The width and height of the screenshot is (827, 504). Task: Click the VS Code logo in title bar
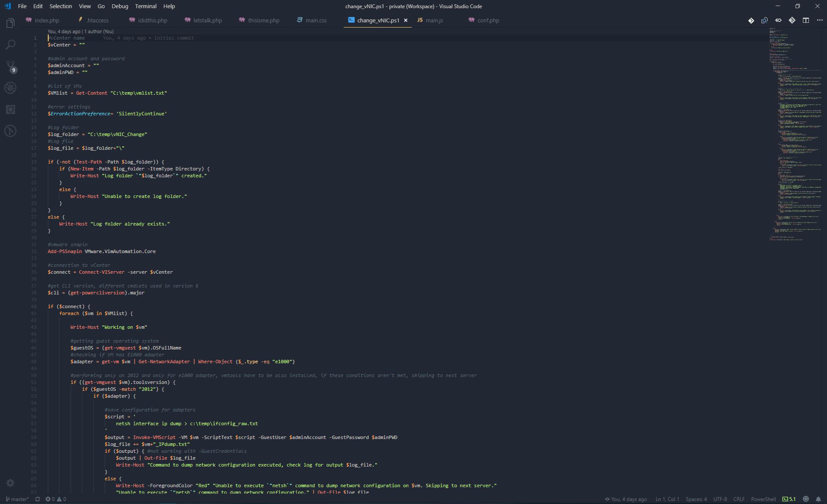click(x=7, y=6)
